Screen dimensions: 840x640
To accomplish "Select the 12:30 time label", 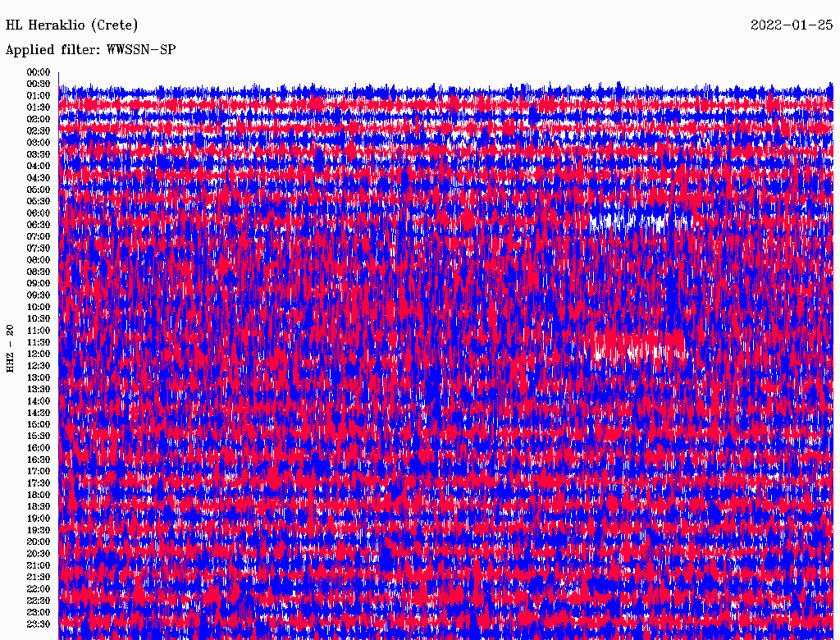I will pos(39,366).
